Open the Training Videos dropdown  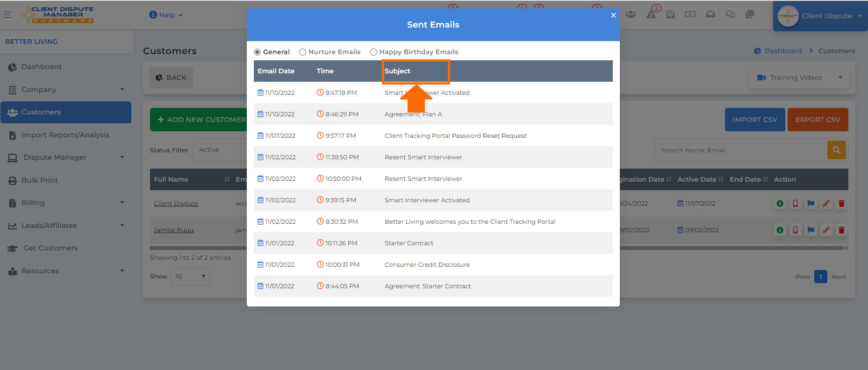(799, 78)
